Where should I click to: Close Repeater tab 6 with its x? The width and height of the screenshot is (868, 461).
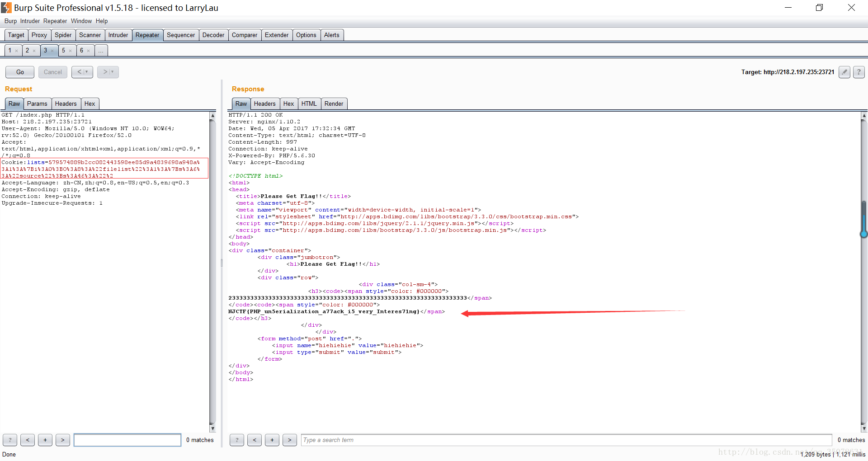(89, 51)
